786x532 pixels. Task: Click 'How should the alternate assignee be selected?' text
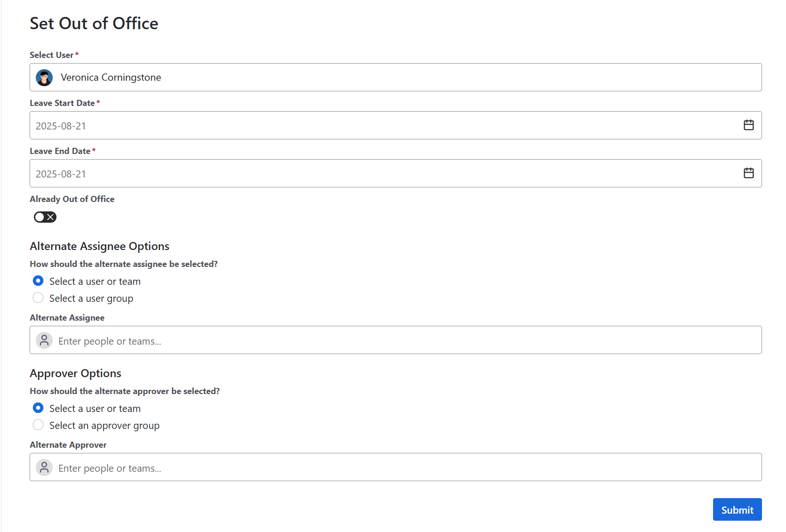tap(124, 264)
